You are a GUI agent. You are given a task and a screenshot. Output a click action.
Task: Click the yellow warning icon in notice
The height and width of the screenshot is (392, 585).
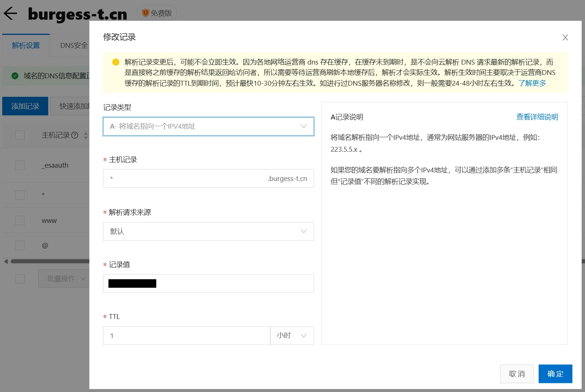tap(116, 62)
